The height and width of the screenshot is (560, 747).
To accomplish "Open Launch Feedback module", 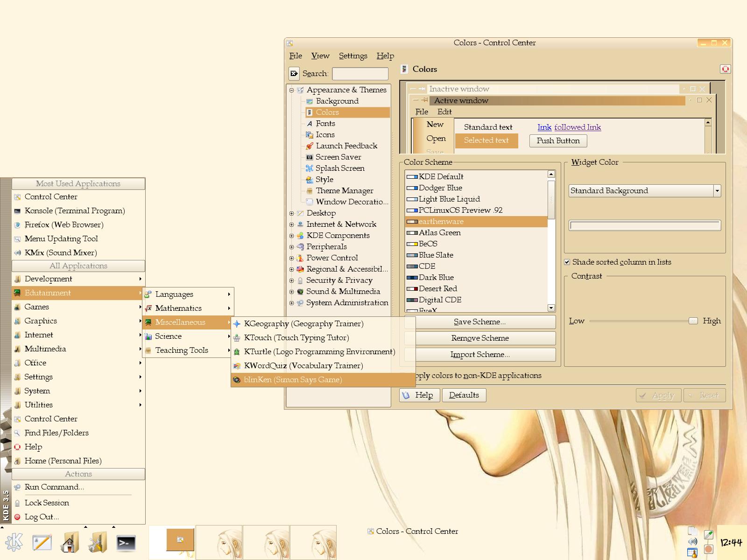I will coord(347,146).
